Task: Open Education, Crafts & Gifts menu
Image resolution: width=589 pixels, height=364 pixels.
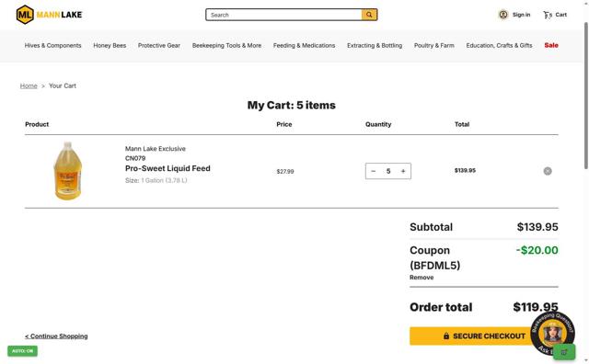Action: pyautogui.click(x=499, y=45)
